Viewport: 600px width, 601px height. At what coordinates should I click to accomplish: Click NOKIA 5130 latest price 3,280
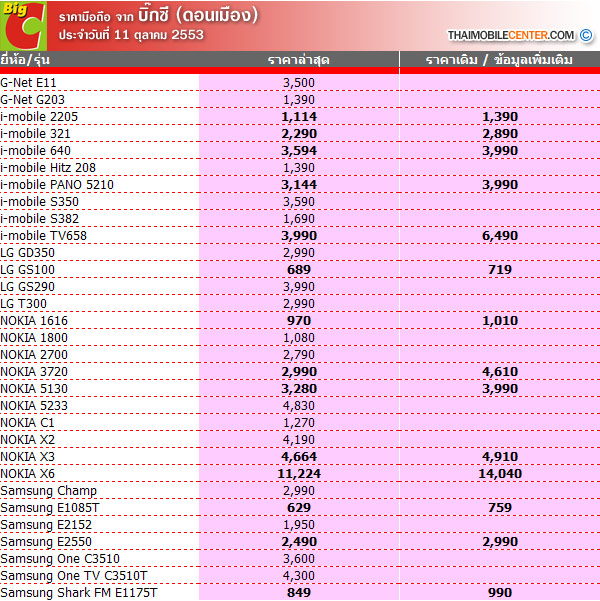(299, 389)
